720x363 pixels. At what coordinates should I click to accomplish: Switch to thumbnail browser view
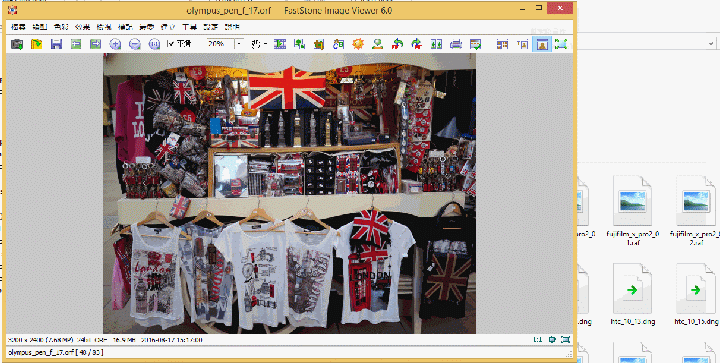502,44
